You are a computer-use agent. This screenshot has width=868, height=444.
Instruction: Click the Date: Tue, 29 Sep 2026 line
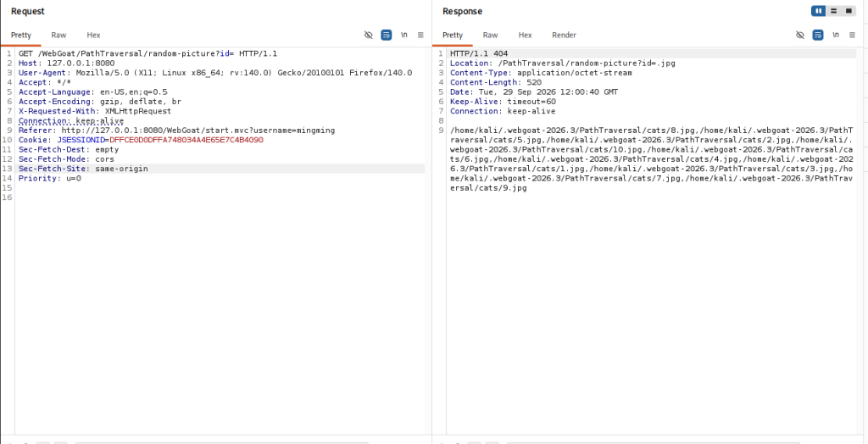pos(534,92)
